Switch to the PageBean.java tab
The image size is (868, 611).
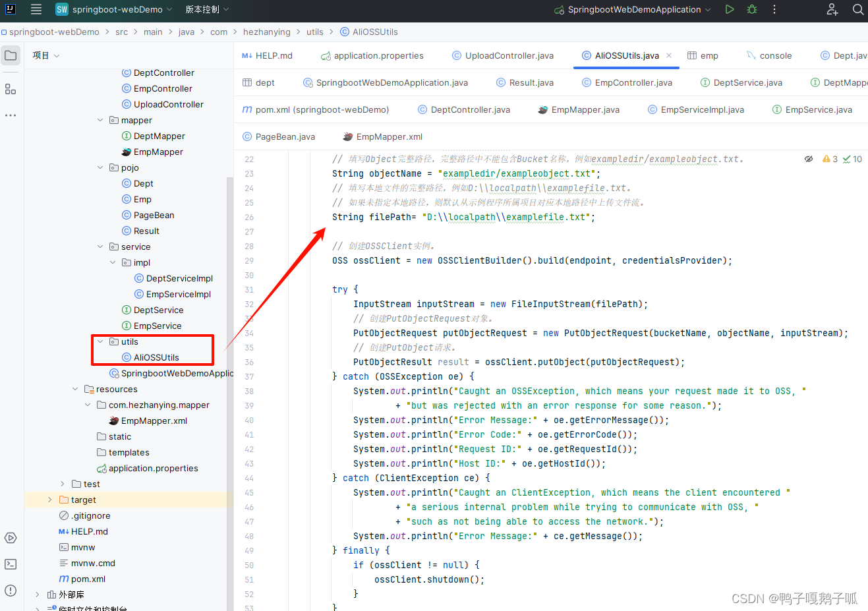tap(279, 136)
